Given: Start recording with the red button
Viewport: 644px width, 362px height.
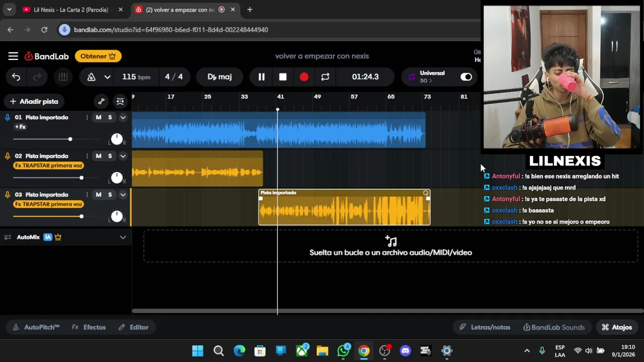Looking at the screenshot, I should pyautogui.click(x=304, y=77).
